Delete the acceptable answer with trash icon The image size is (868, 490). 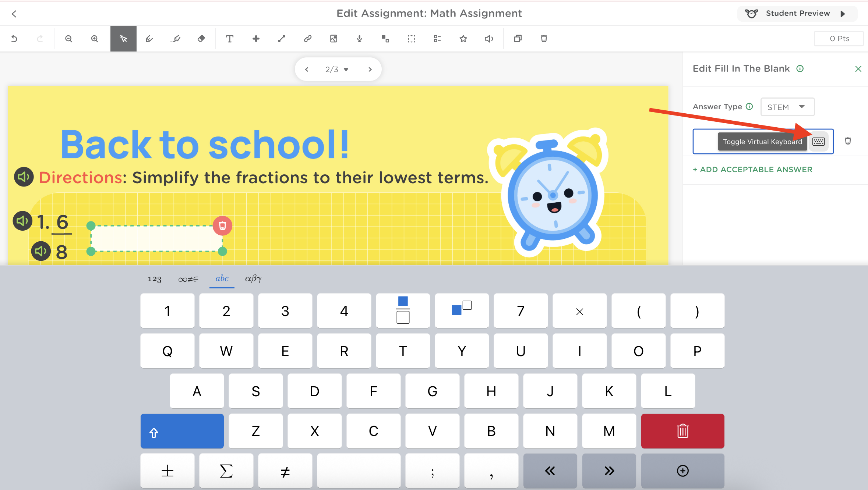click(x=848, y=141)
